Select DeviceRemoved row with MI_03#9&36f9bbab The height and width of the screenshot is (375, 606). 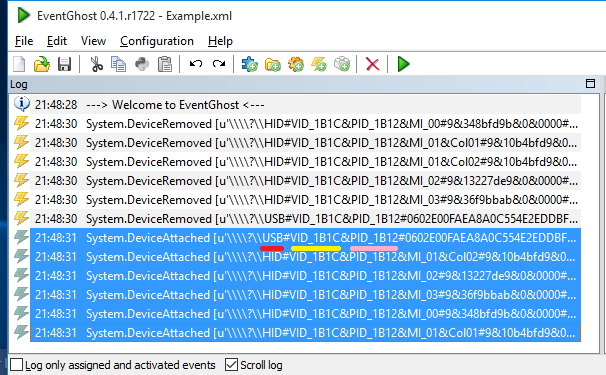[x=305, y=199]
